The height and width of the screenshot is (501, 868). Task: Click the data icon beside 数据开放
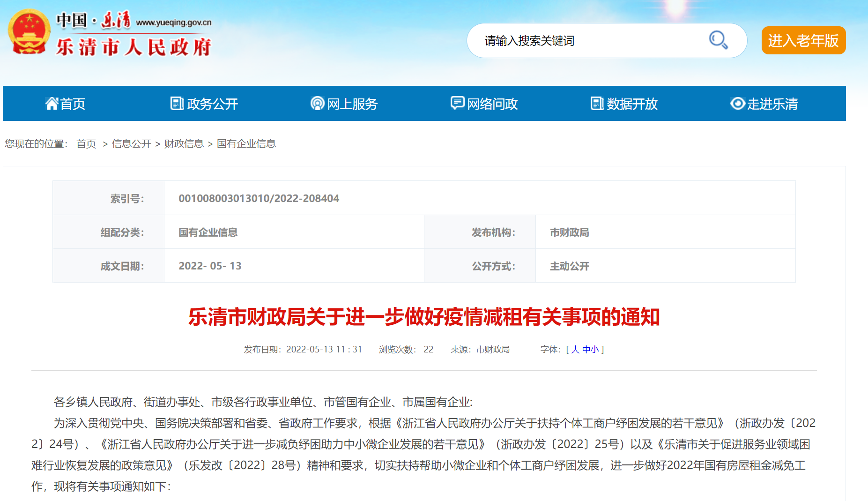coord(597,103)
